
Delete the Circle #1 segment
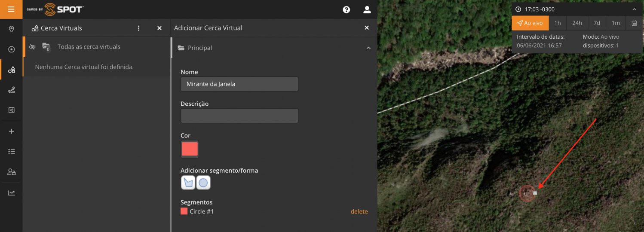(x=359, y=211)
